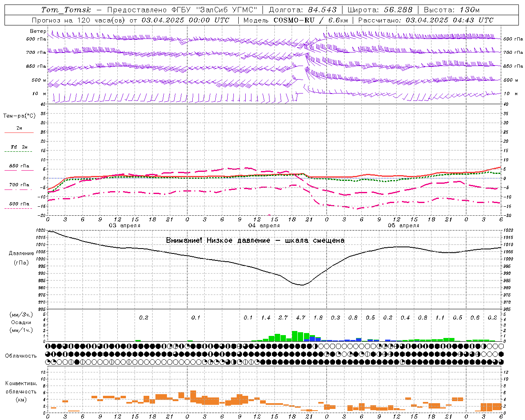Click the computed time Рассчитано: 03.04.2025 04:43 UTC
This screenshot has height=420, width=525.
(x=426, y=20)
